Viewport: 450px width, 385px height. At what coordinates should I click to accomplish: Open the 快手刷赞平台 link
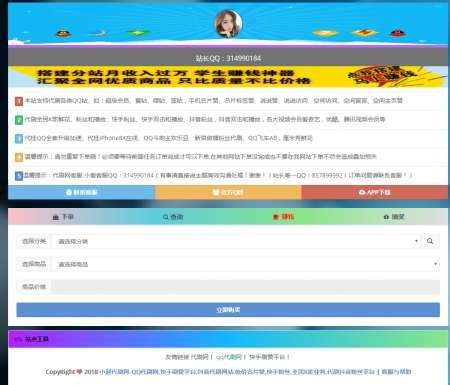(267, 357)
